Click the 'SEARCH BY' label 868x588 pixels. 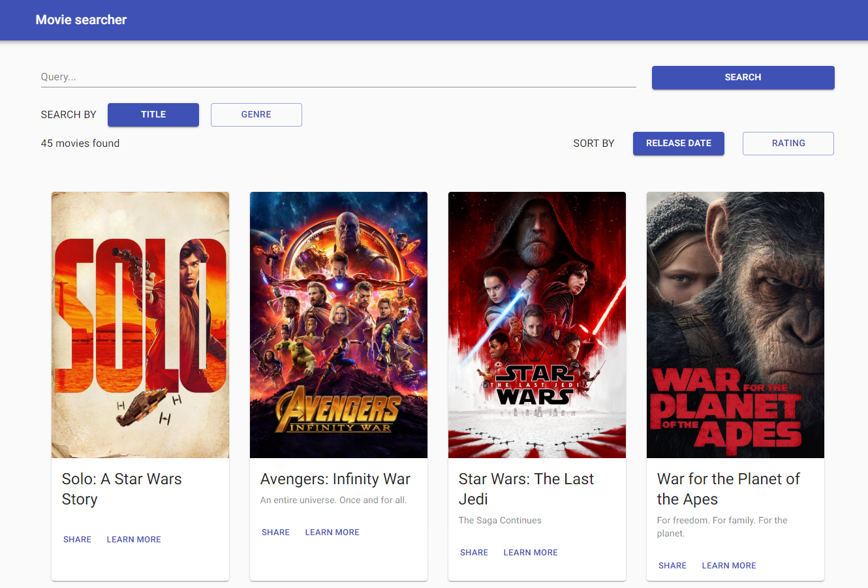pos(69,115)
